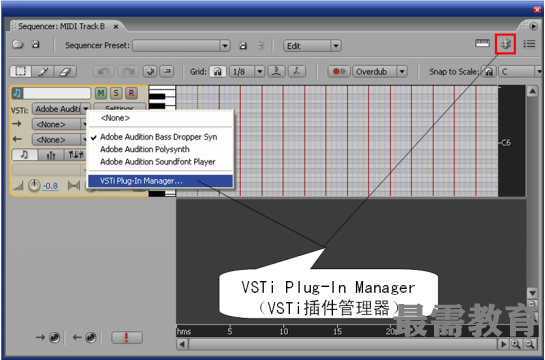This screenshot has height=360, width=545.
Task: Toggle the Grid snap magnet icon
Action: coord(218,72)
